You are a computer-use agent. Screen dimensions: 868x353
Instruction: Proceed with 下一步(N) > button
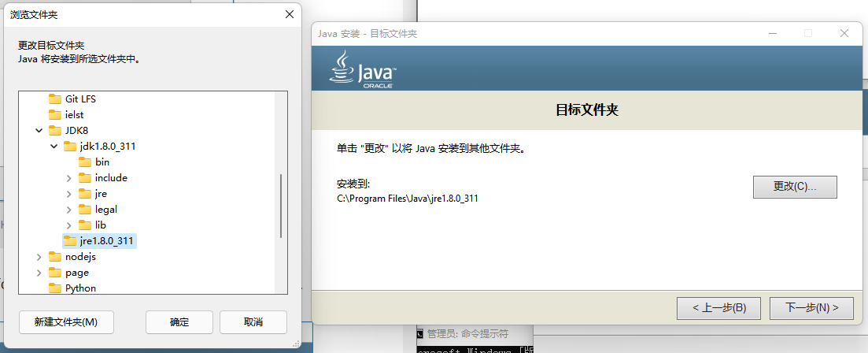[811, 308]
